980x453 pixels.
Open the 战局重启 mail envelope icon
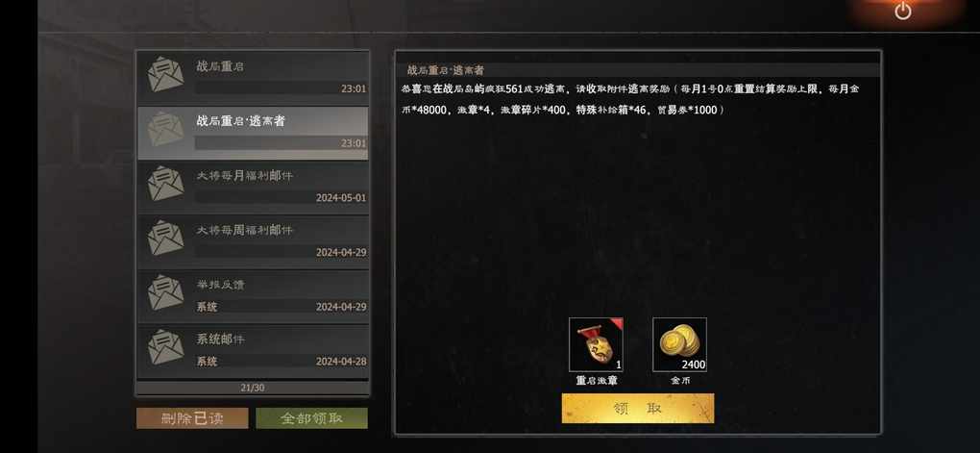point(165,74)
